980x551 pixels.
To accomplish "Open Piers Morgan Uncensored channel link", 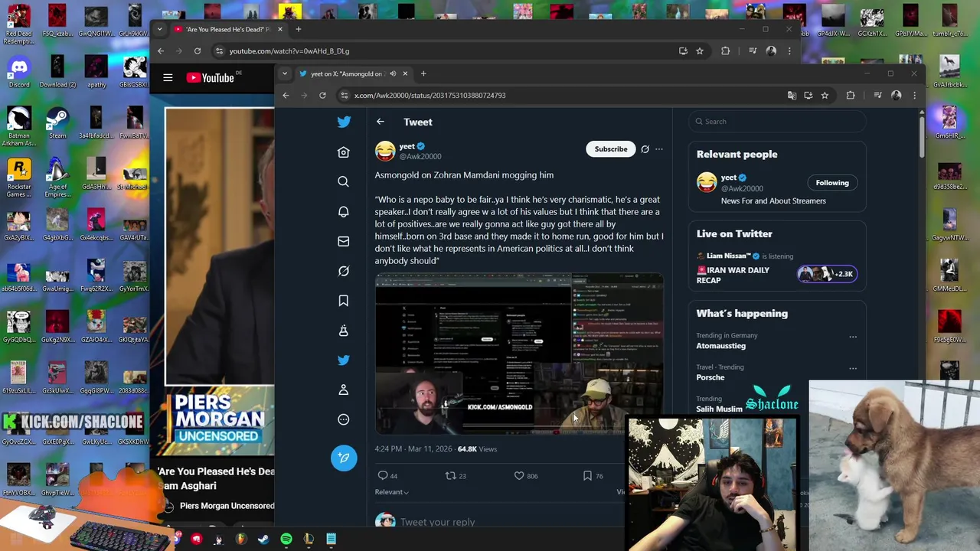I will coord(227,506).
